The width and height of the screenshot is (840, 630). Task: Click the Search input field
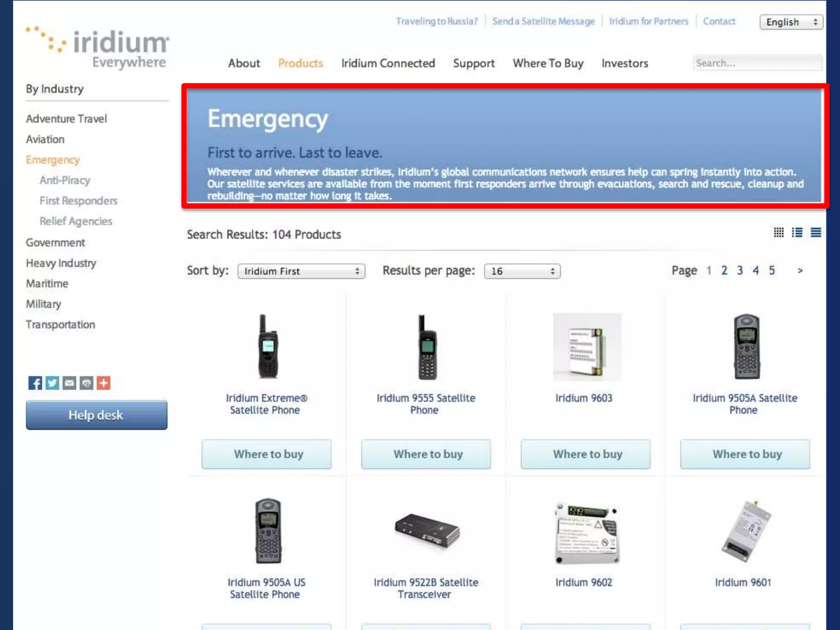pyautogui.click(x=758, y=63)
